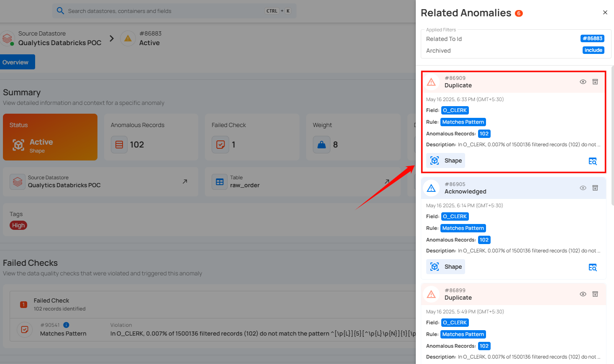
Task: Click Matches Pattern rule tag in #86905
Action: click(x=463, y=228)
